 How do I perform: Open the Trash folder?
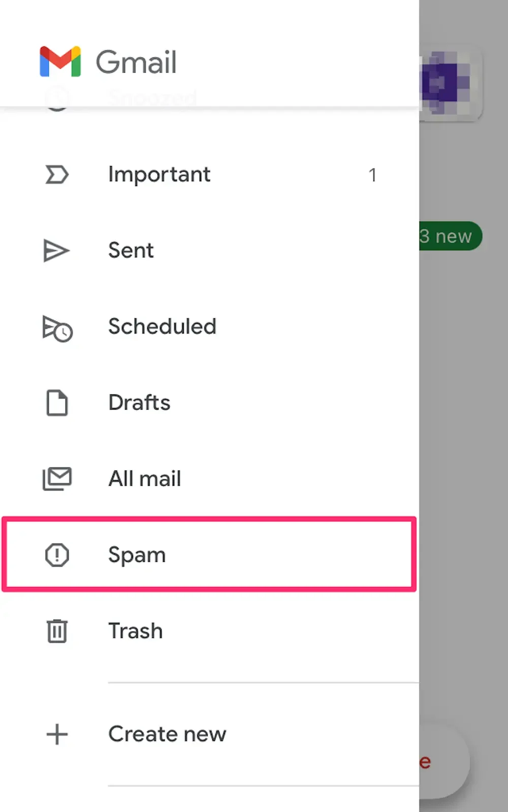point(135,631)
